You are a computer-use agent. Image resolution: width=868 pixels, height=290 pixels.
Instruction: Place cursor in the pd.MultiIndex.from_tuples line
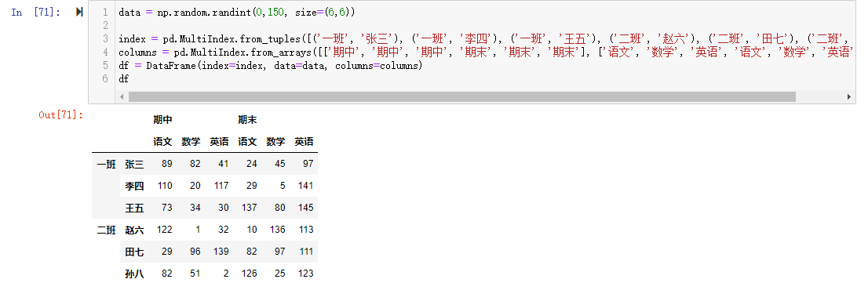(x=483, y=38)
